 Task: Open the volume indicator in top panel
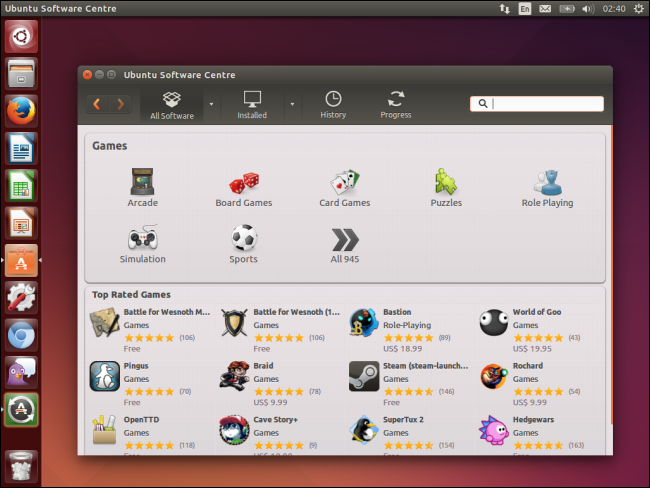pyautogui.click(x=588, y=9)
